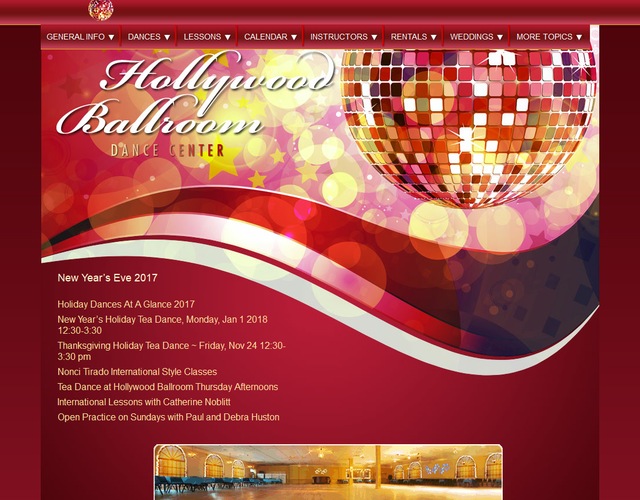This screenshot has width=640, height=500.
Task: Open the Lessons menu
Action: (207, 37)
